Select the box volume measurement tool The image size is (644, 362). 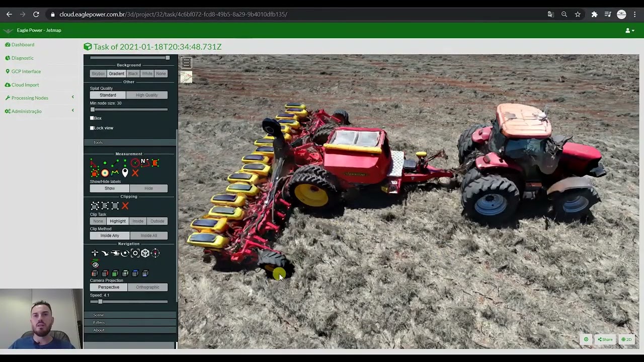click(95, 173)
